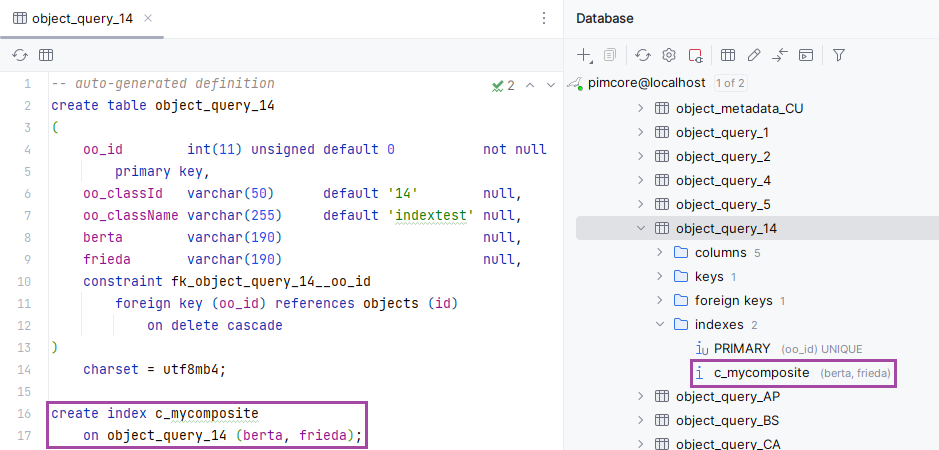Click the table editor icon in Database toolbar
This screenshot has height=450, width=939.
point(728,55)
